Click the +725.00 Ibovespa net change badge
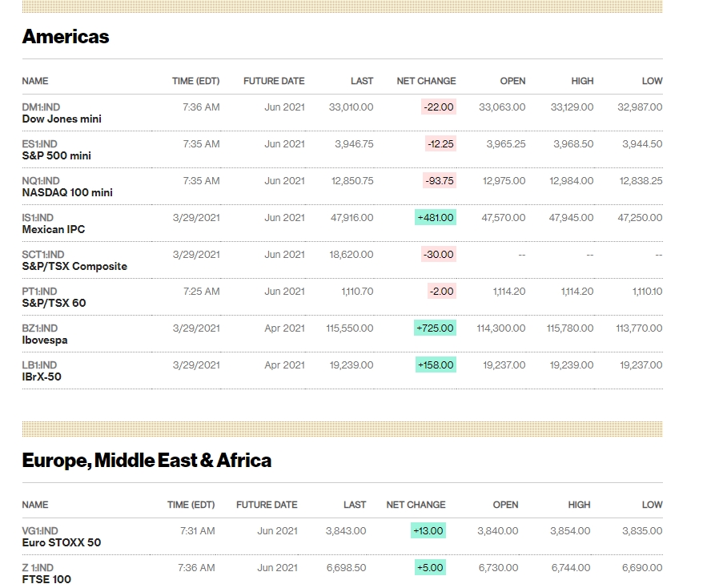This screenshot has height=588, width=707. pyautogui.click(x=436, y=328)
